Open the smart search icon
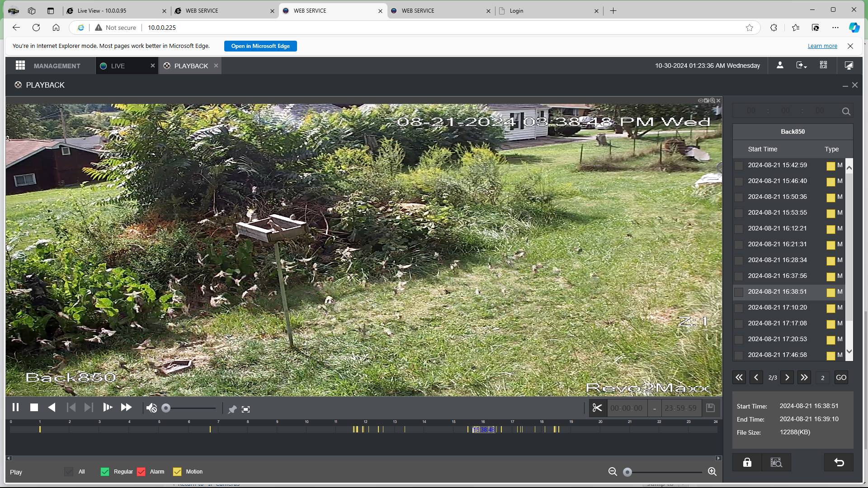868x488 pixels. [776, 462]
